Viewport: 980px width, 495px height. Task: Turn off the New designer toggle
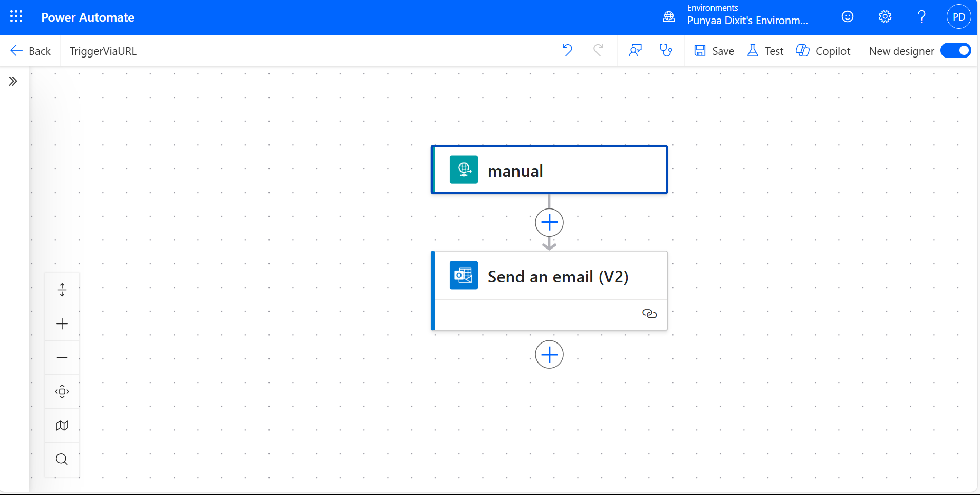click(955, 51)
